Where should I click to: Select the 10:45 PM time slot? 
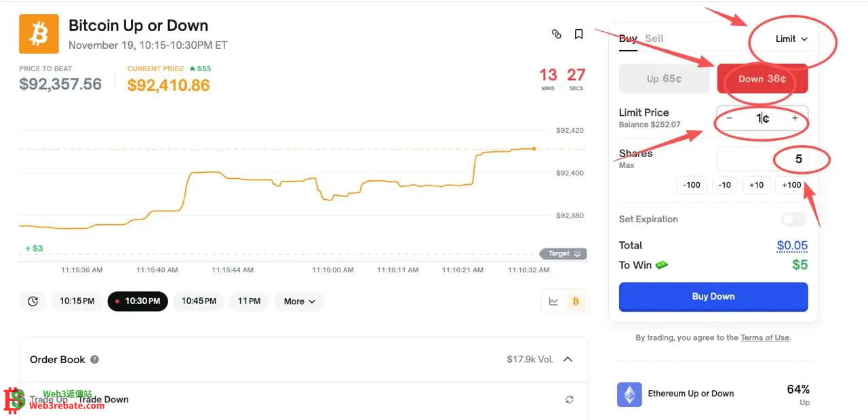coord(199,301)
